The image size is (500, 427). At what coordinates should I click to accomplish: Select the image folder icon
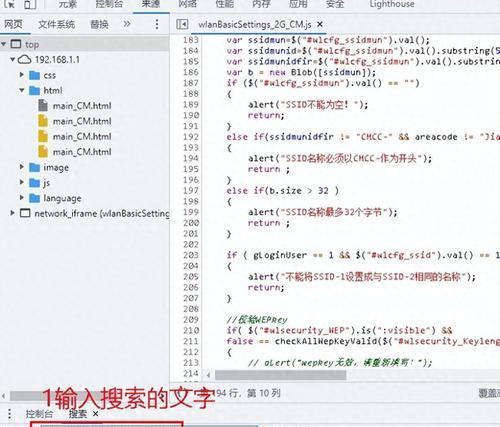pyautogui.click(x=34, y=167)
